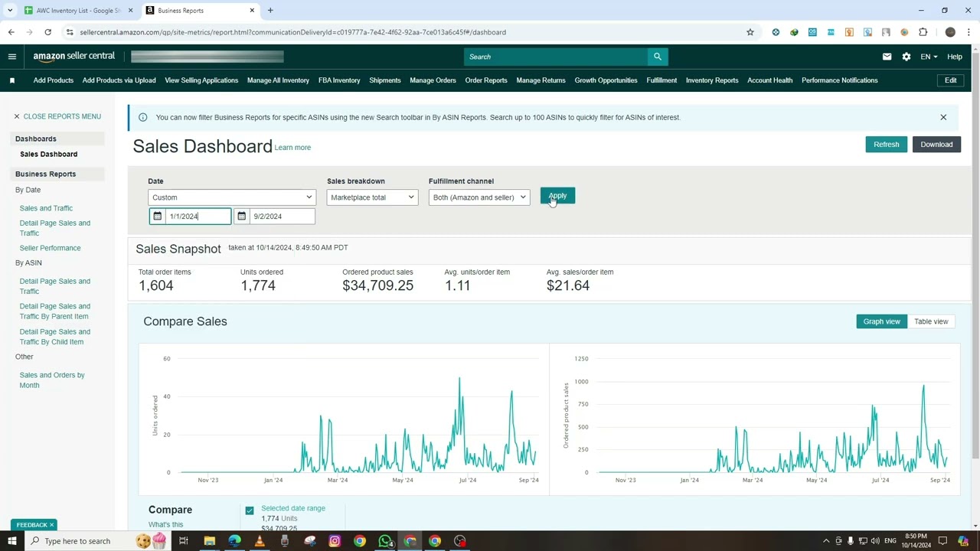Open the settings gear icon

[906, 57]
